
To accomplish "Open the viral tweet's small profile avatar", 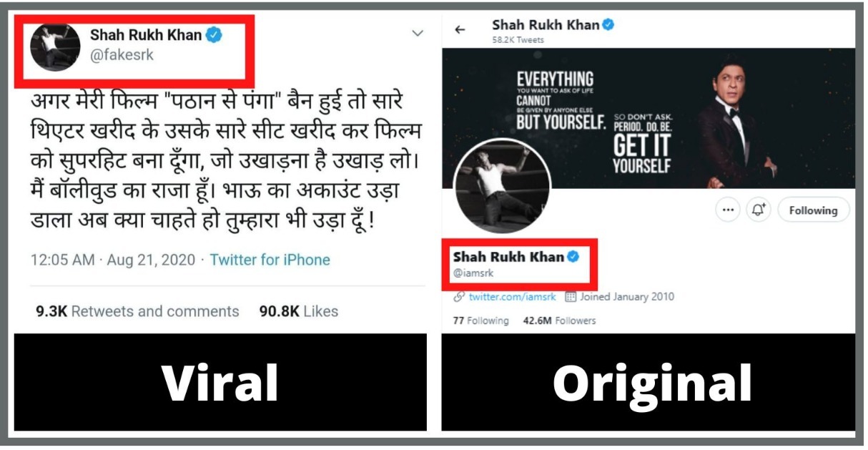I will (x=55, y=46).
